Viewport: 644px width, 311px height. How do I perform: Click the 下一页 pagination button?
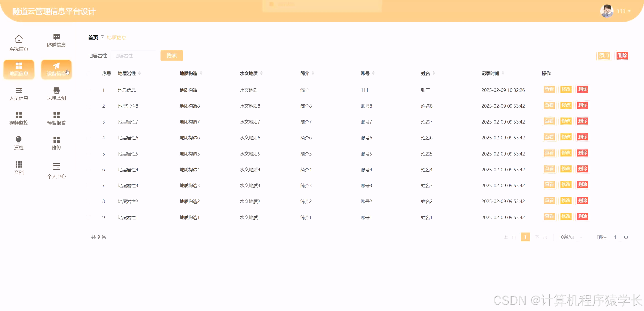[x=541, y=237]
